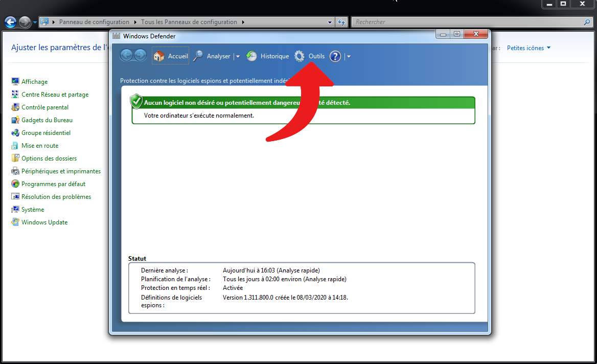Screen dimensions: 597x364
Task: Click the Affichage icon in Control Panel
Action: coord(15,81)
